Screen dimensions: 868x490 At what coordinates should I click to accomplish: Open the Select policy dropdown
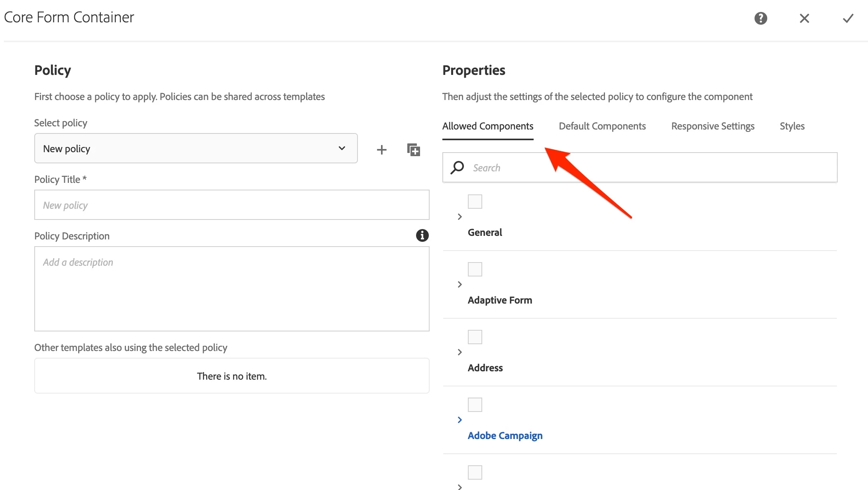coord(196,148)
